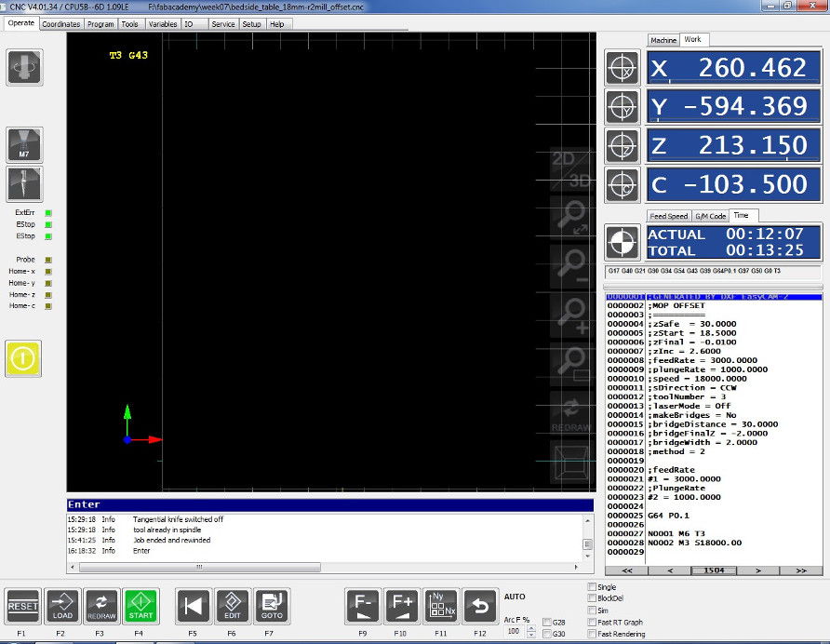The image size is (830, 644).
Task: Click the 3D box view icon
Action: [x=570, y=462]
